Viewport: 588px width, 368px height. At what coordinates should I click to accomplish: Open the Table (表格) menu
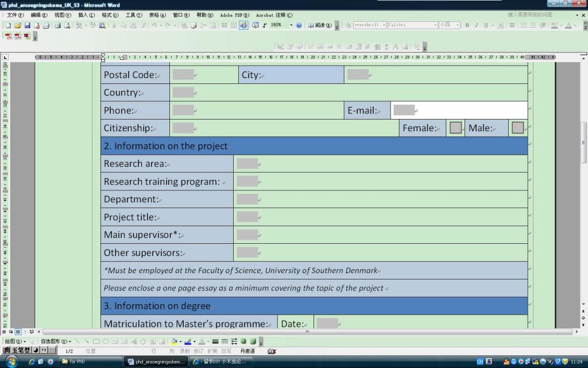[x=157, y=15]
